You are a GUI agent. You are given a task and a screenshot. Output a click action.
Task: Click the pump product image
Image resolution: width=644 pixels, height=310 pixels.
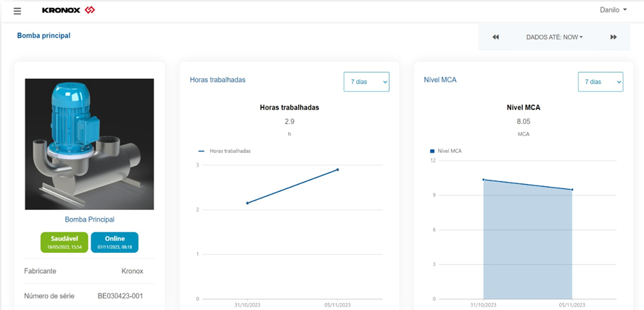90,144
